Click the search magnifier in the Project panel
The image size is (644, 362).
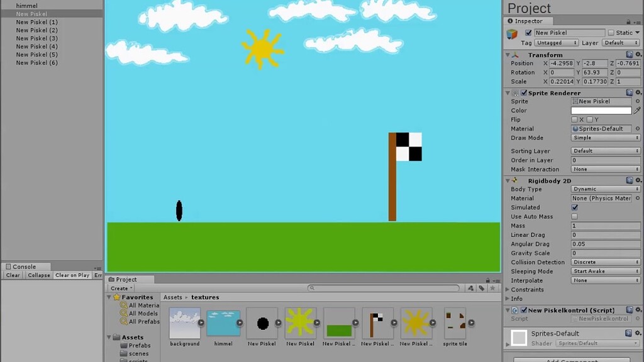pyautogui.click(x=312, y=288)
